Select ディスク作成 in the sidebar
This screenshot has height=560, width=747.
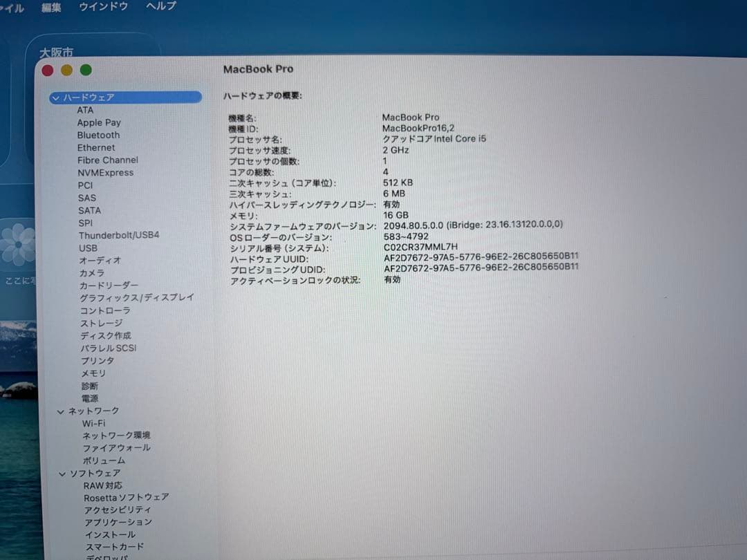[x=106, y=336]
